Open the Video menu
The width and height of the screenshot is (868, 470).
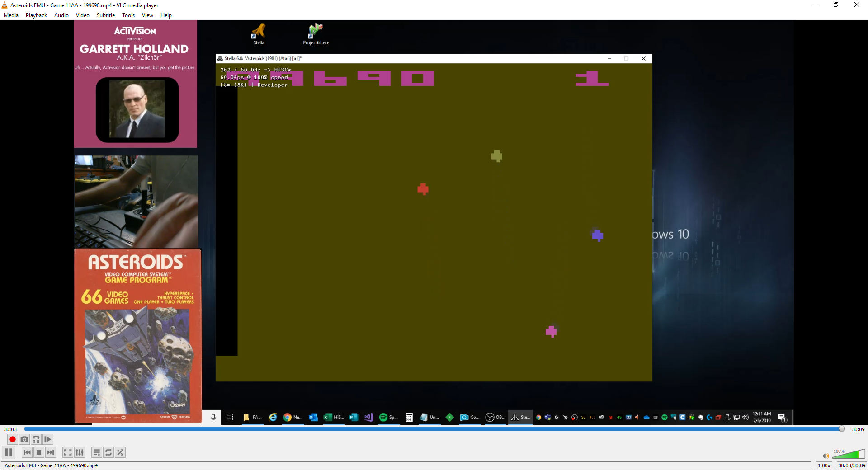(x=82, y=15)
